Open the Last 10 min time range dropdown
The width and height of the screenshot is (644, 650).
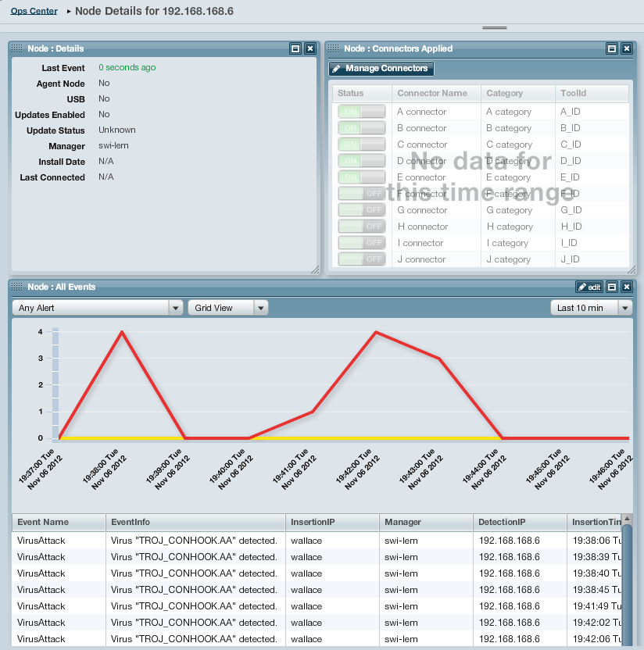(592, 308)
